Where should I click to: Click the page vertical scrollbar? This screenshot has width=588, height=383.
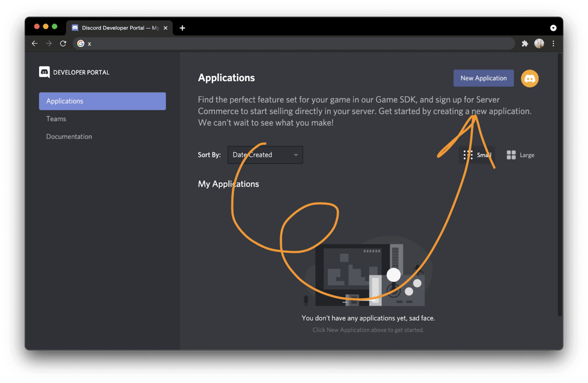click(x=560, y=184)
